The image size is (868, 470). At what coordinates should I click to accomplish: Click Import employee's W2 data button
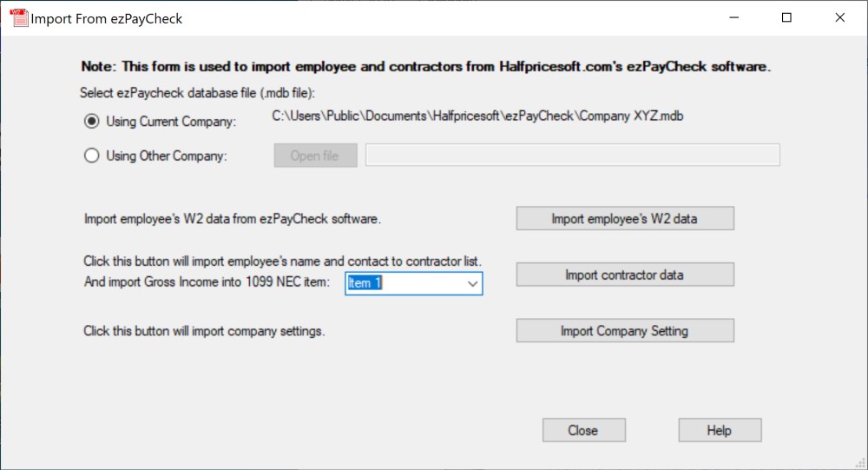(x=625, y=219)
